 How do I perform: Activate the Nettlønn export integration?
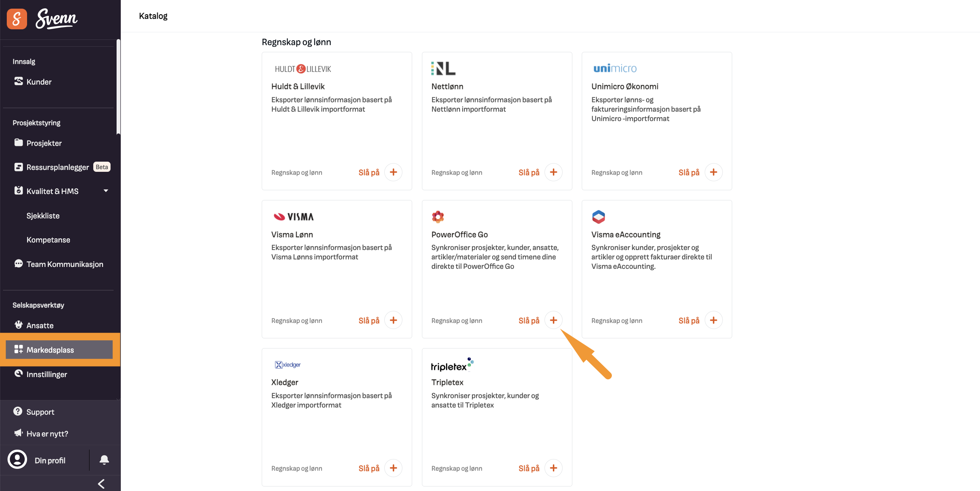528,172
